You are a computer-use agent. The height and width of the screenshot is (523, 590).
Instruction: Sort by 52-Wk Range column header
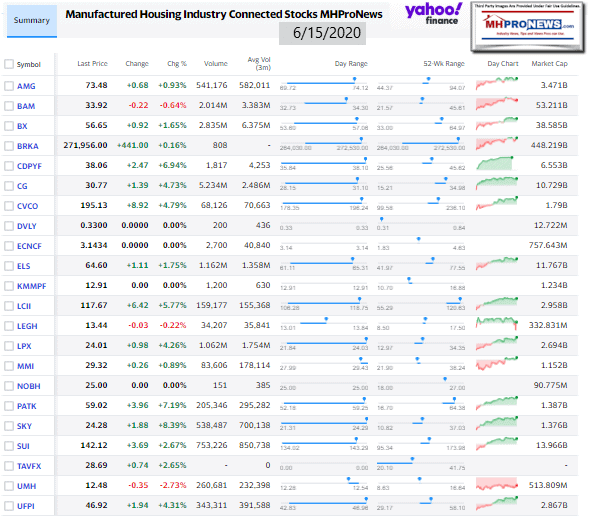pos(444,64)
